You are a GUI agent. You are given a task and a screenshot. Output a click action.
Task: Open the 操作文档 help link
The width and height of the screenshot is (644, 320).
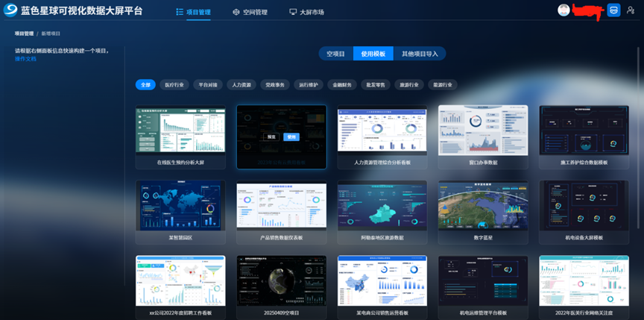pyautogui.click(x=25, y=59)
